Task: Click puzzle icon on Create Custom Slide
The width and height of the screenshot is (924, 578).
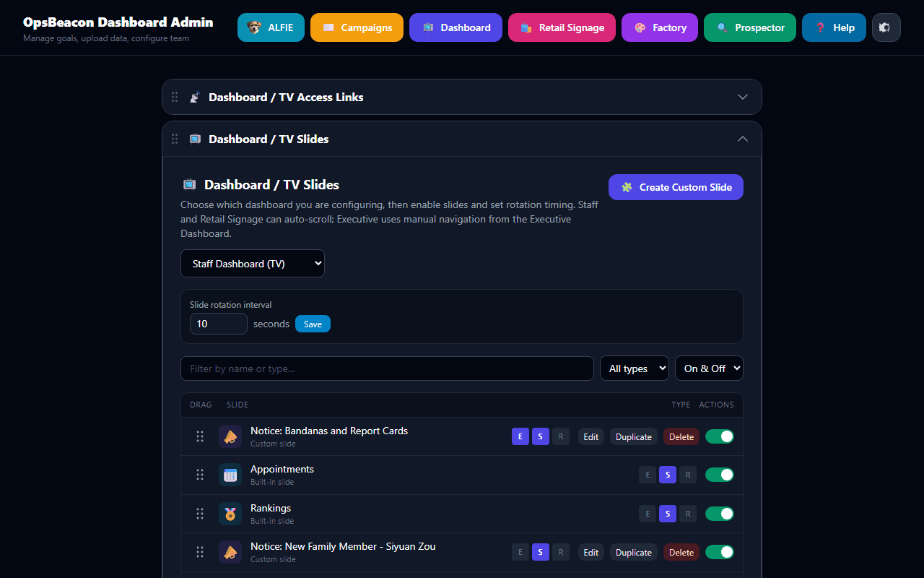Action: pyautogui.click(x=627, y=187)
